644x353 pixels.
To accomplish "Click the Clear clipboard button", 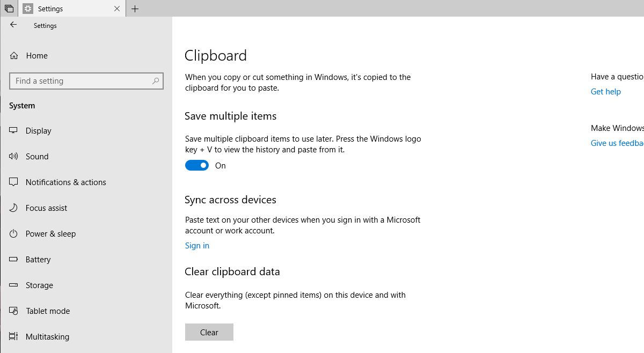I will 209,332.
